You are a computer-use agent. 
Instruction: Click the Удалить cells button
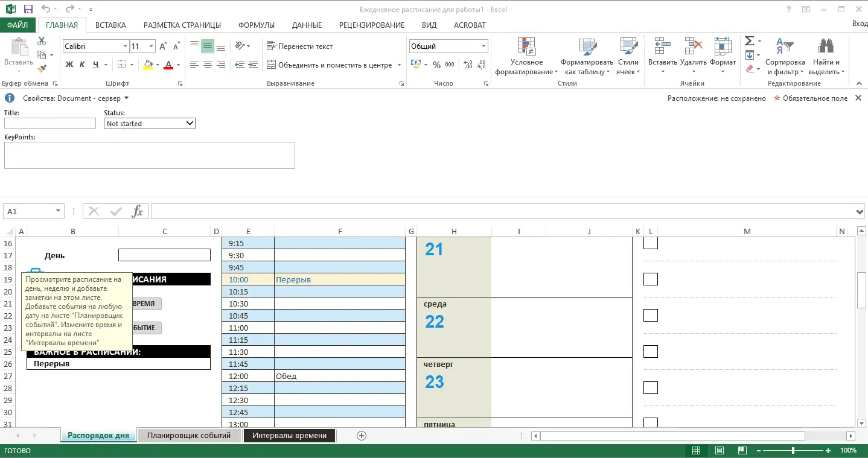point(693,57)
